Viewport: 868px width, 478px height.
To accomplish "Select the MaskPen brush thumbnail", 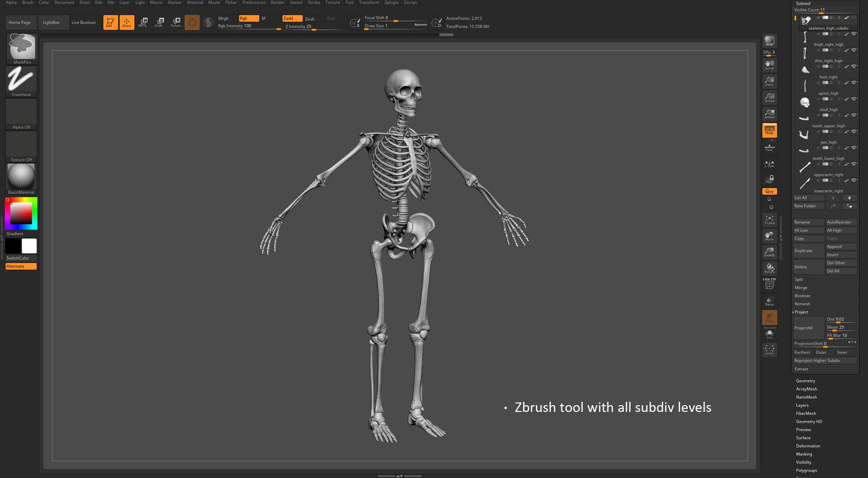I will pos(21,49).
